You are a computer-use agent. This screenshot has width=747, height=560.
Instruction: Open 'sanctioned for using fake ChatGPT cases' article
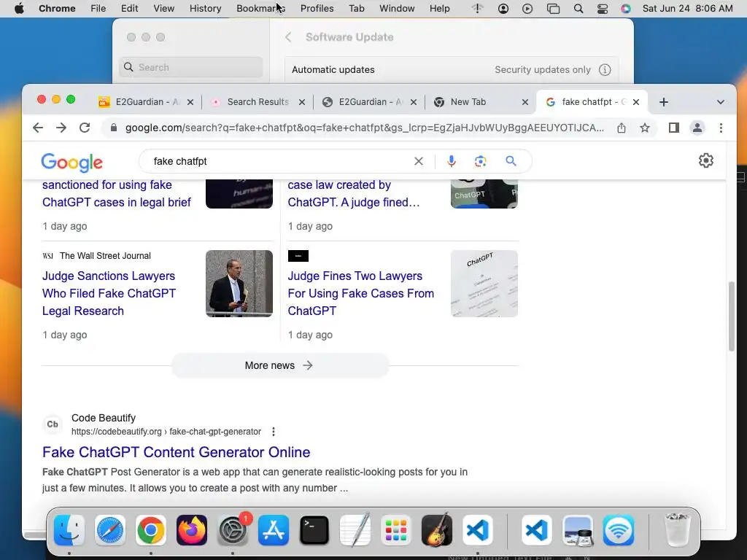click(117, 194)
